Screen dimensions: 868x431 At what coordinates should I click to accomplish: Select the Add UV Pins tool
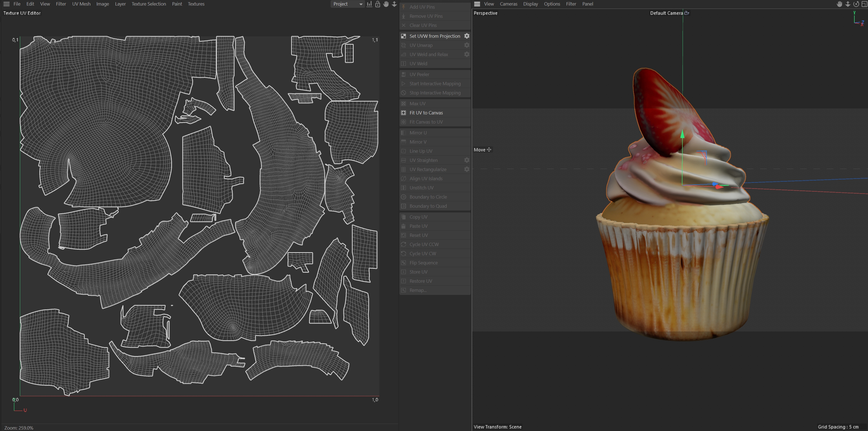point(422,7)
